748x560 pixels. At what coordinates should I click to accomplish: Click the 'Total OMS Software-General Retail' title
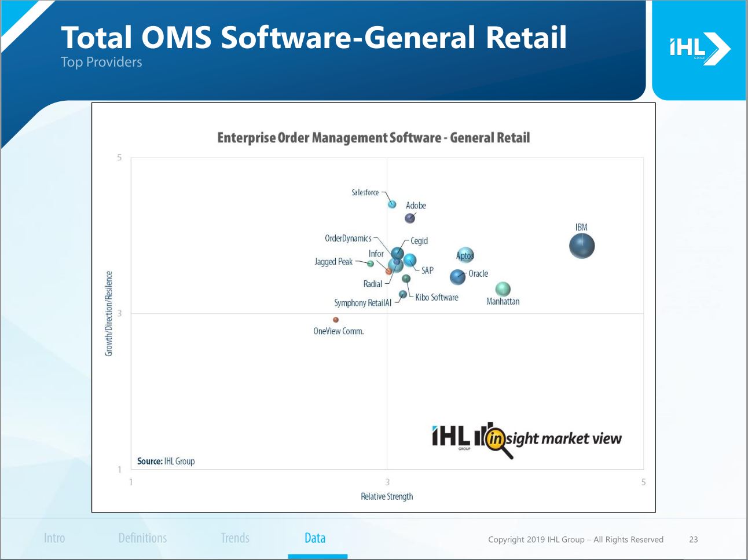pos(314,37)
